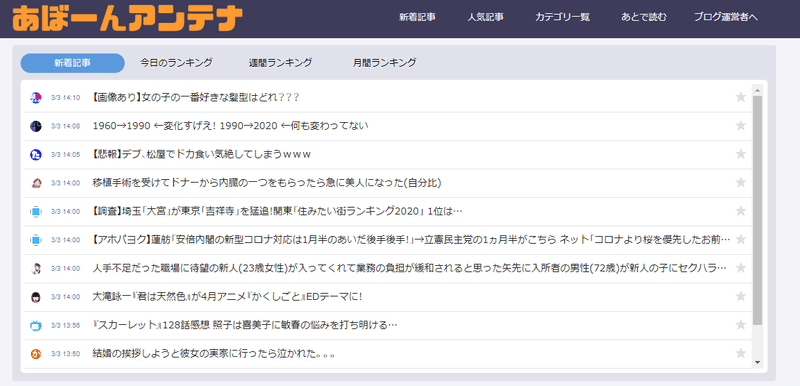Click girl avatar icon beside 人手不足だった職場 article
800x386 pixels.
35,268
